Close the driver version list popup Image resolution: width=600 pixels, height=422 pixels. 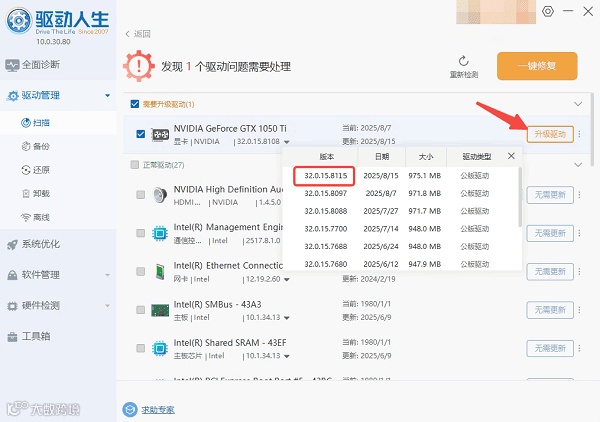511,156
